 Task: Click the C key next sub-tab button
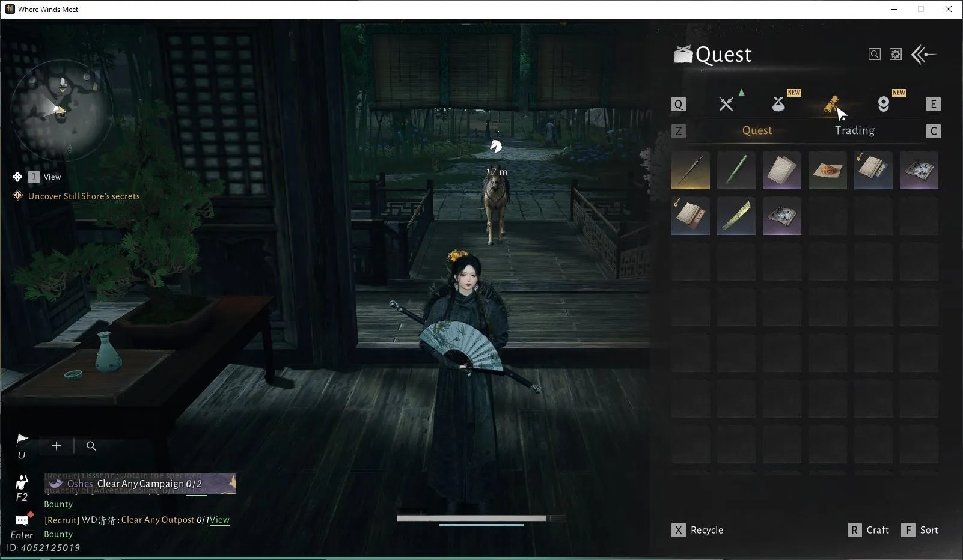933,131
